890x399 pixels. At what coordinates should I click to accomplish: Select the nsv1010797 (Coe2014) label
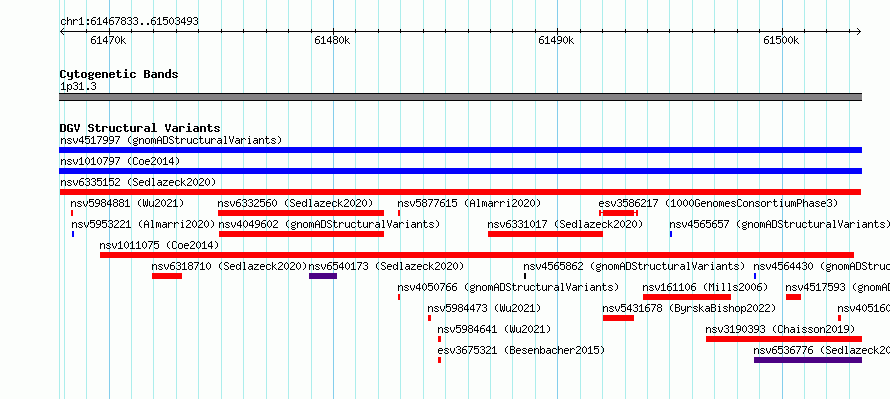click(120, 161)
